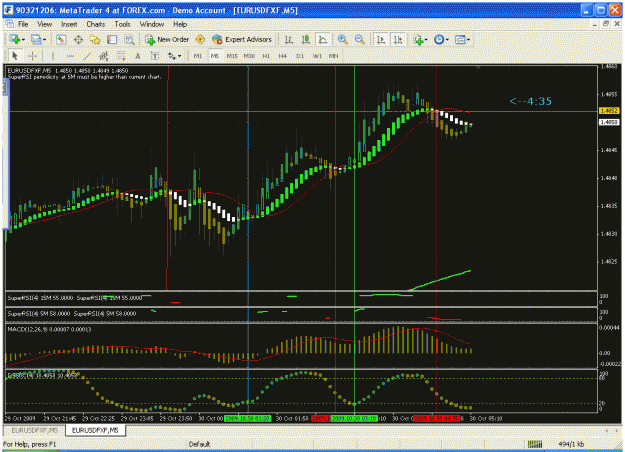Image resolution: width=625 pixels, height=452 pixels.
Task: Select the Equidistant Channel tool
Action: click(104, 56)
